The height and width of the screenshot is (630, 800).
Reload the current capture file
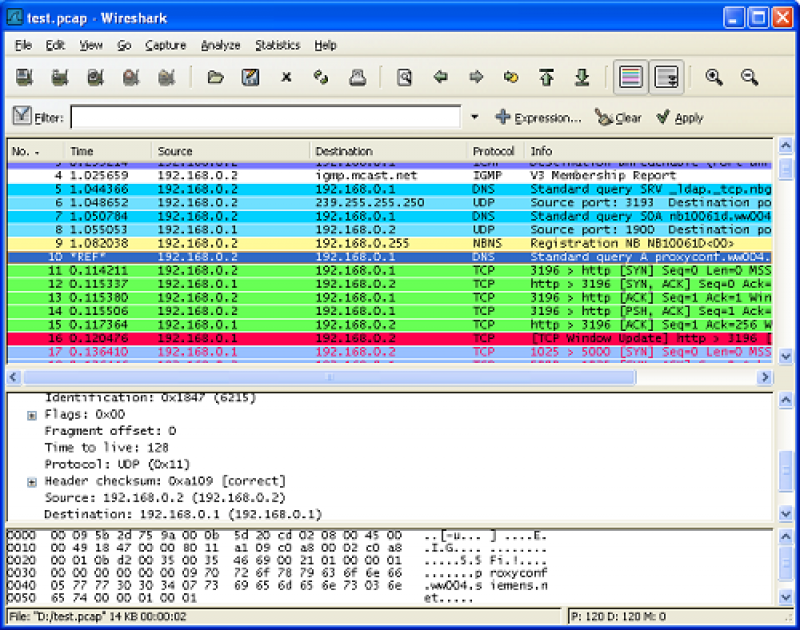320,77
